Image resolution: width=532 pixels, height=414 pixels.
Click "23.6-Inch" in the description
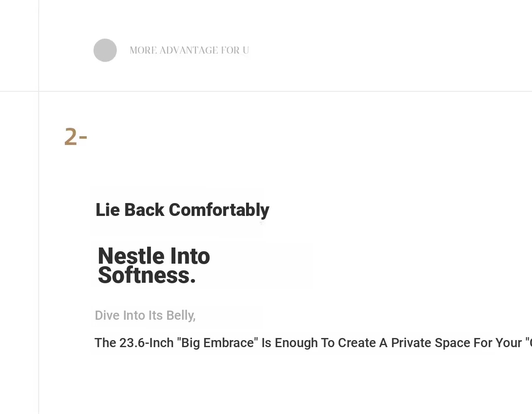146,343
